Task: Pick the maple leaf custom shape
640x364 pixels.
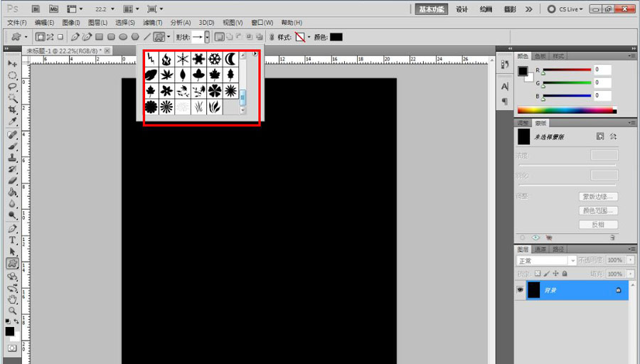Action: click(215, 75)
